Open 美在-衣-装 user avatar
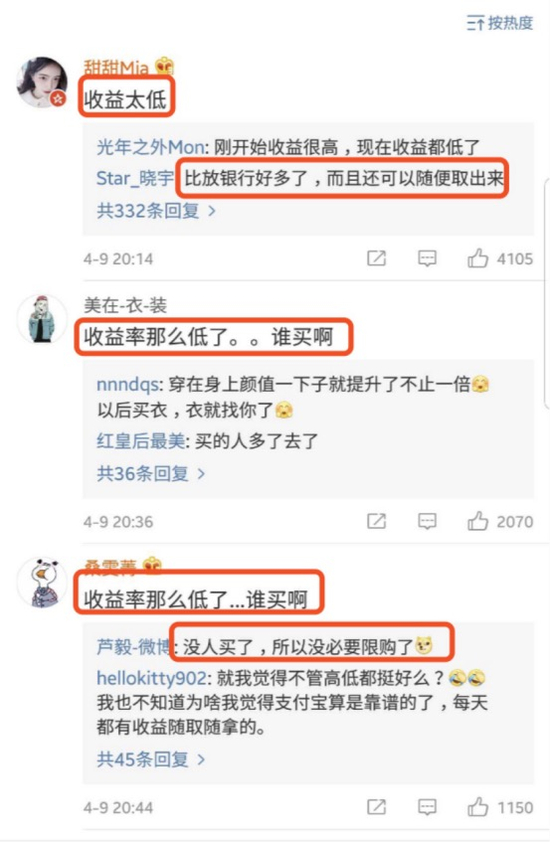550x842 pixels. click(x=42, y=318)
